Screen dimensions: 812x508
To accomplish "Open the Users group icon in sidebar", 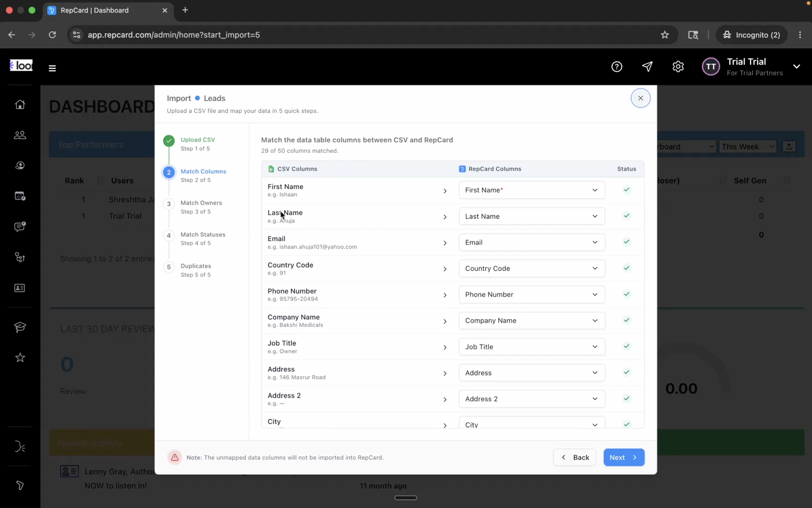I will [20, 135].
